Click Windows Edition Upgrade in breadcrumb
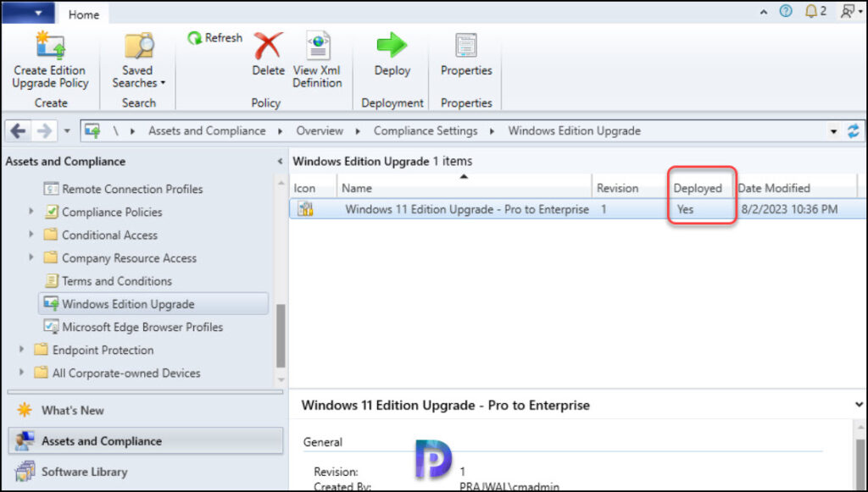The width and height of the screenshot is (868, 492). point(574,131)
